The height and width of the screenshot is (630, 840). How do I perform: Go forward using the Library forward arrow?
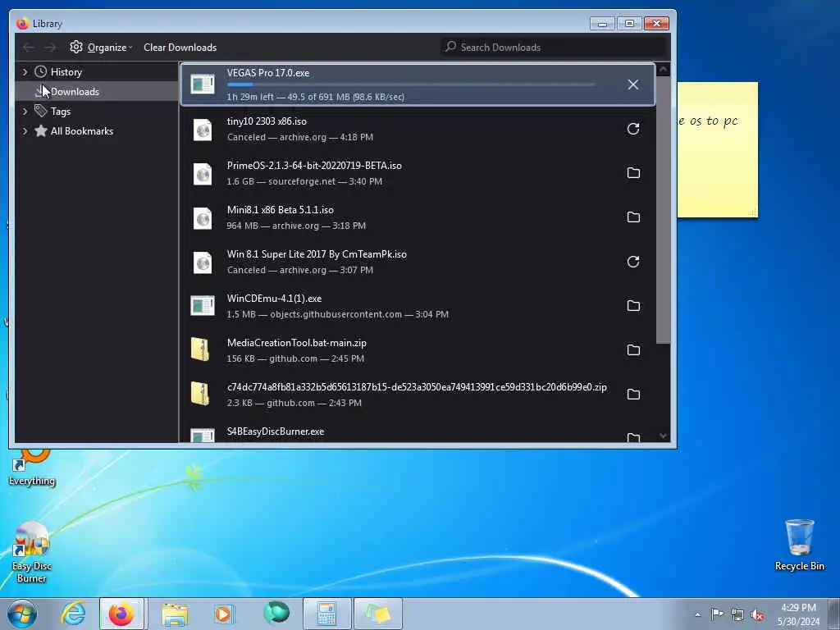point(50,48)
